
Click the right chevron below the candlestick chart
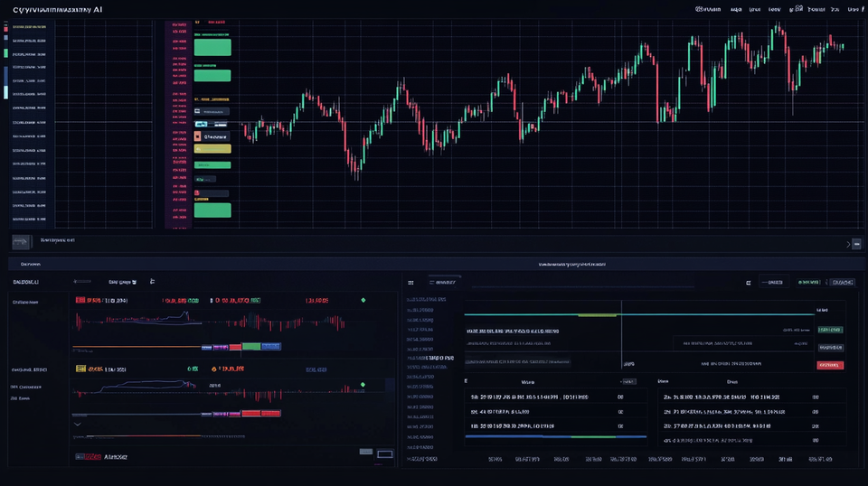[x=848, y=244]
